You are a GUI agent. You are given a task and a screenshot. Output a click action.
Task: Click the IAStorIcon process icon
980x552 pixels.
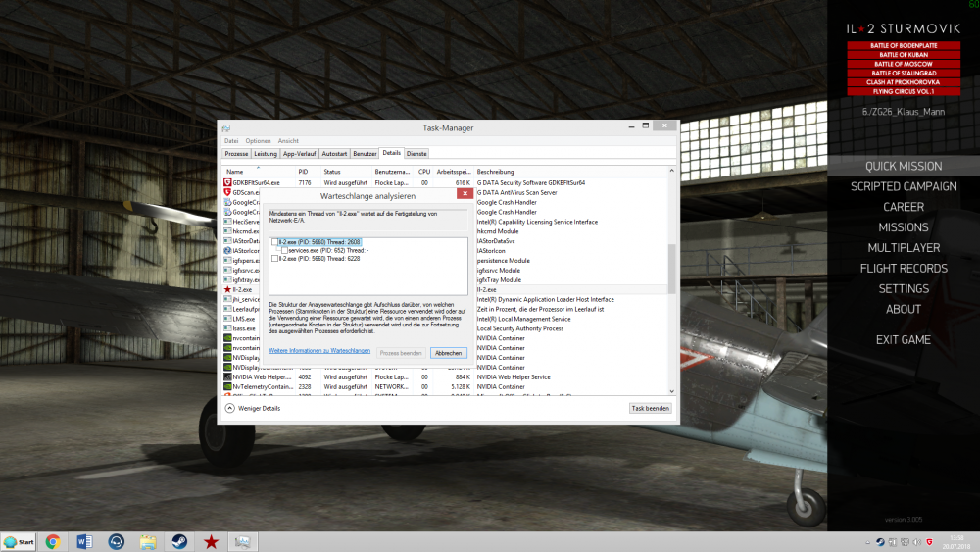coord(227,251)
